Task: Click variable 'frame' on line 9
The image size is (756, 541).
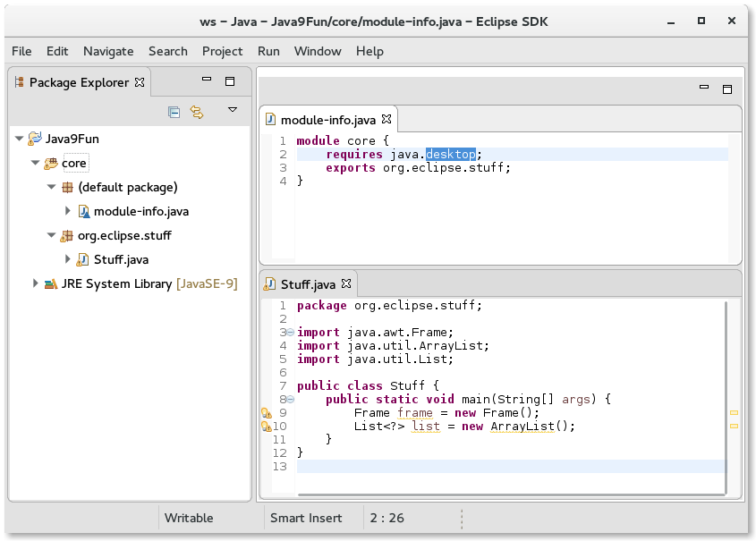Action: [x=415, y=413]
